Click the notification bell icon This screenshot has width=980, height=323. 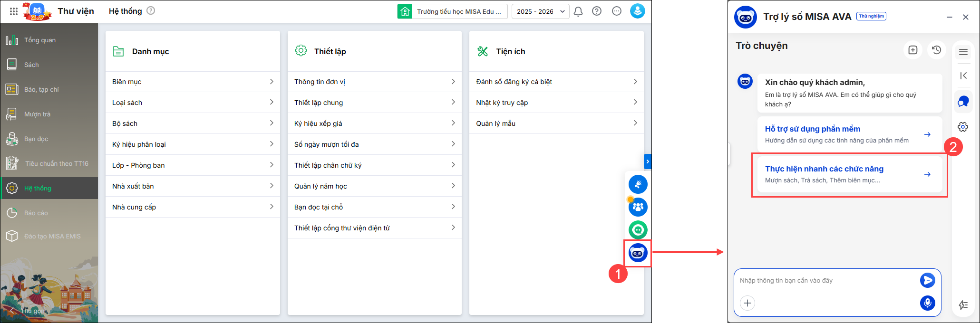(578, 11)
